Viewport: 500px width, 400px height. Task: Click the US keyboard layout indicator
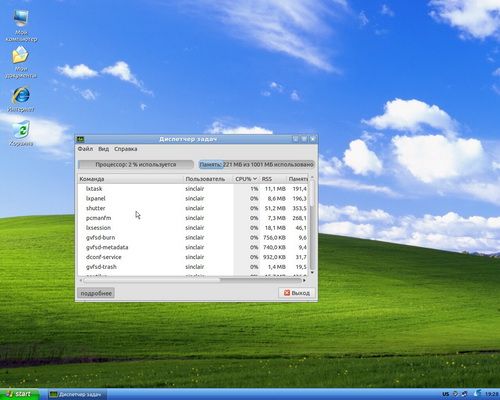tap(446, 394)
